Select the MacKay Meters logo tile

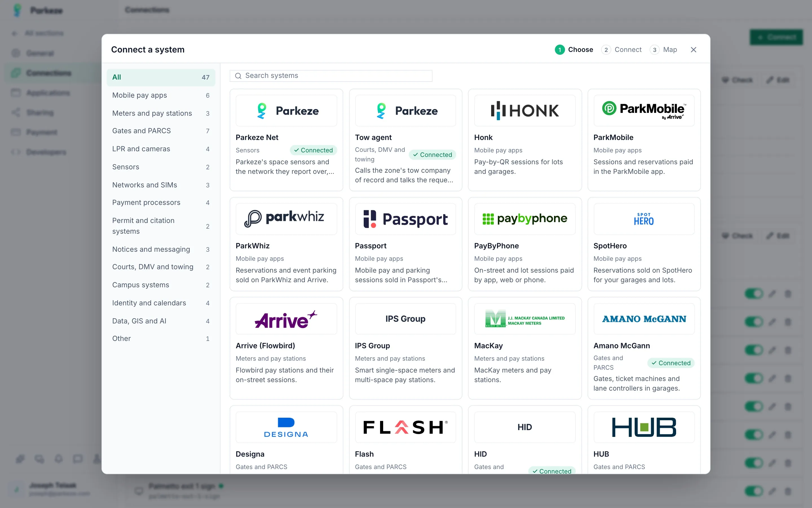pos(524,319)
